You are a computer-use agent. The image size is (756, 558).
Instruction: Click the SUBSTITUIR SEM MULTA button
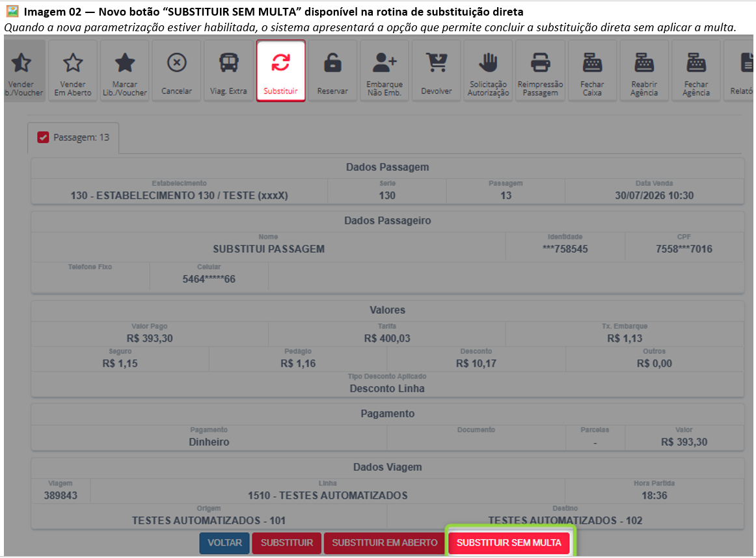pos(509,543)
